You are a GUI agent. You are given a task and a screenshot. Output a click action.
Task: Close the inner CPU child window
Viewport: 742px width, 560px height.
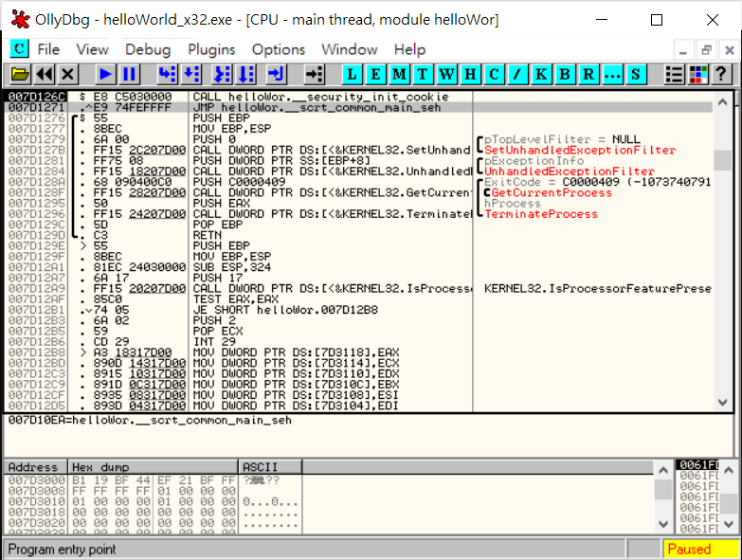[730, 49]
